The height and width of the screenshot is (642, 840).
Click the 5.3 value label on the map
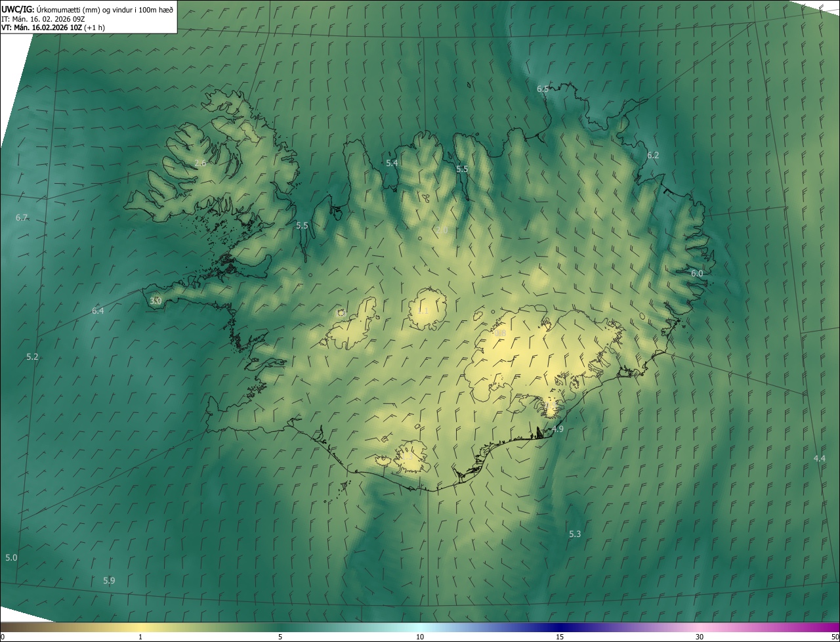(x=575, y=534)
